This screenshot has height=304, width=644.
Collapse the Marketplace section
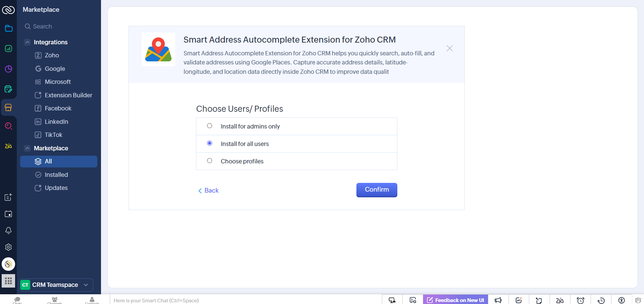[28, 148]
